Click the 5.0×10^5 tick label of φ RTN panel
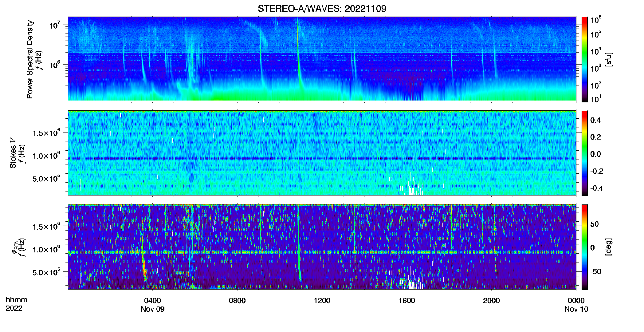644x332 pixels. pyautogui.click(x=46, y=272)
